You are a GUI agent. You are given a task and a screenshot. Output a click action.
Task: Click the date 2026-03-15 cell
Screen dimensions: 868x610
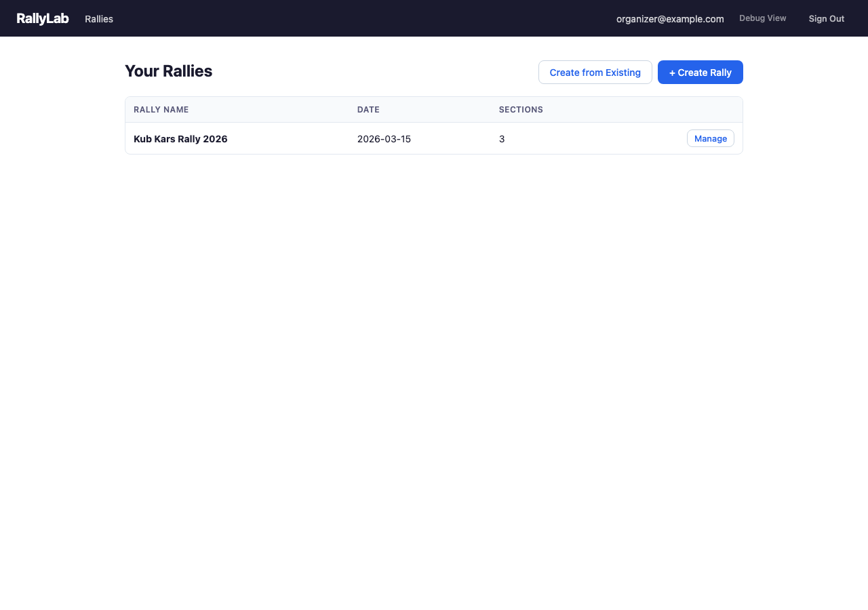384,139
